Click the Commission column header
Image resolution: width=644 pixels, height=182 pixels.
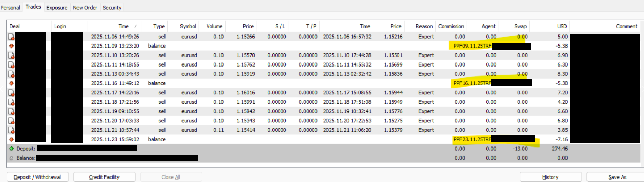click(x=451, y=26)
